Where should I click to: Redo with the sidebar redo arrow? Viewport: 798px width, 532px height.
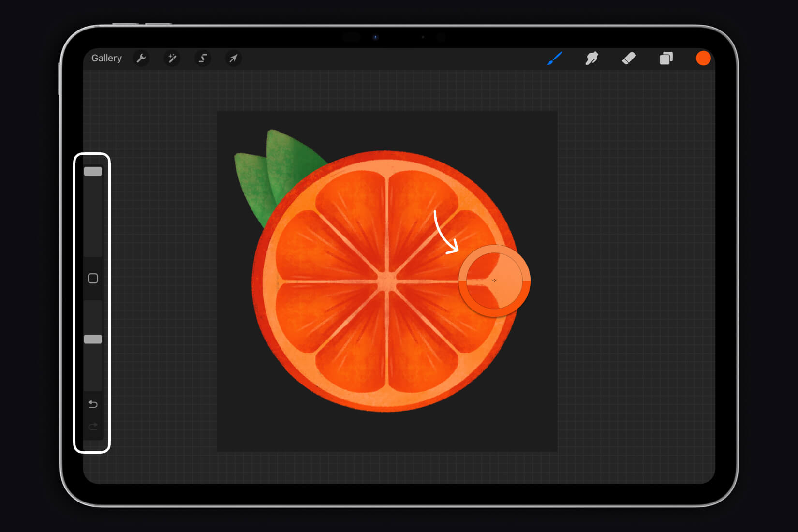(x=93, y=427)
